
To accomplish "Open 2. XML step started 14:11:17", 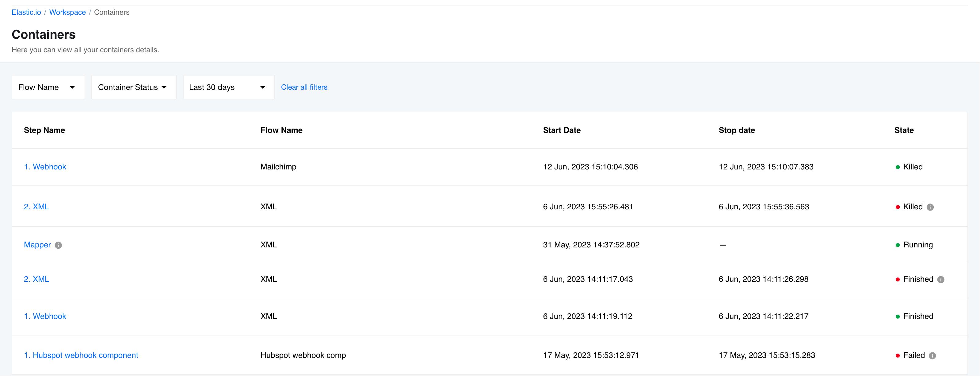I will point(36,279).
